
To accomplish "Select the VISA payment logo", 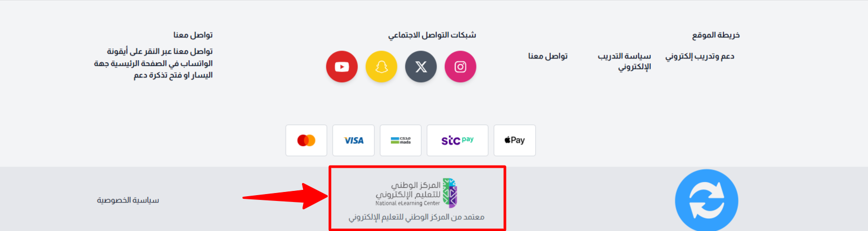I will click(x=354, y=140).
